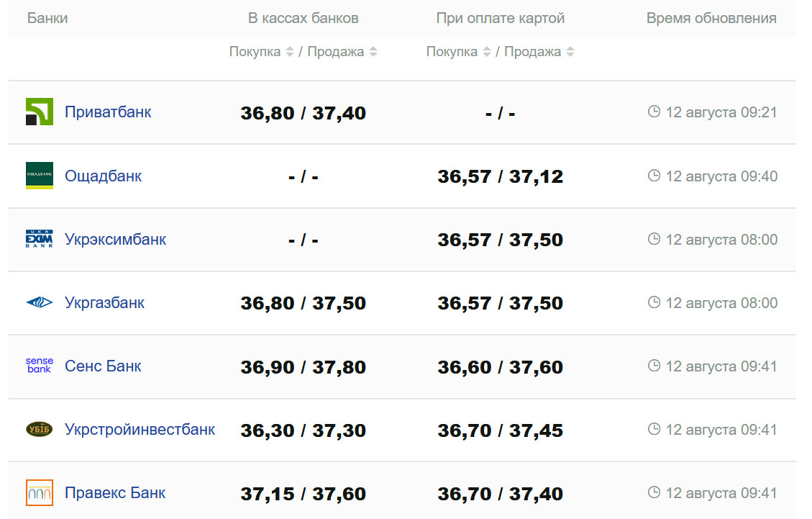The height and width of the screenshot is (519, 812).
Task: Open the Приватбанк link
Action: click(x=108, y=112)
